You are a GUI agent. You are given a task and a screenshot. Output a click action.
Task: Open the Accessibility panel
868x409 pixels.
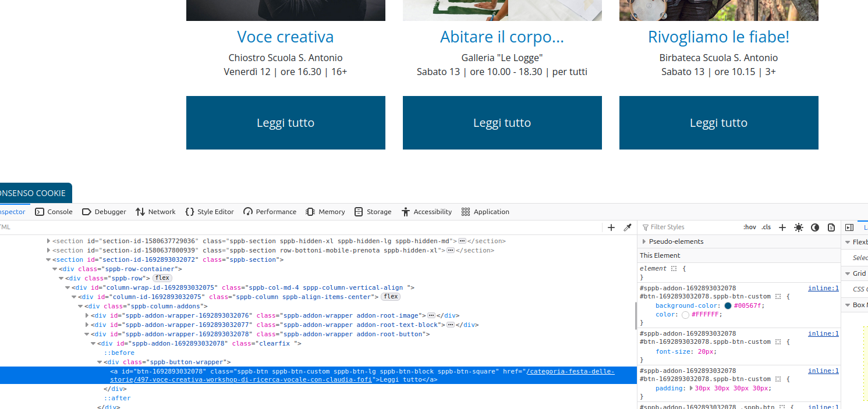point(427,212)
